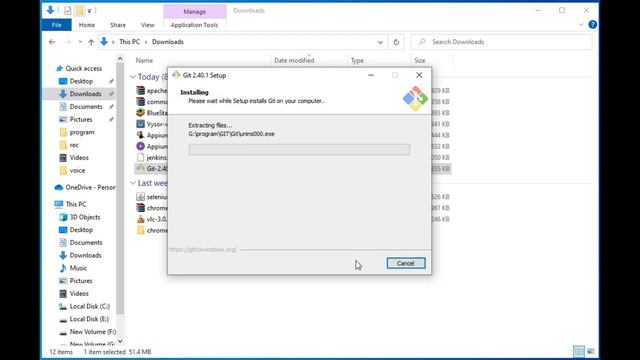Collapse the Today file group
The width and height of the screenshot is (640, 360).
tap(133, 77)
